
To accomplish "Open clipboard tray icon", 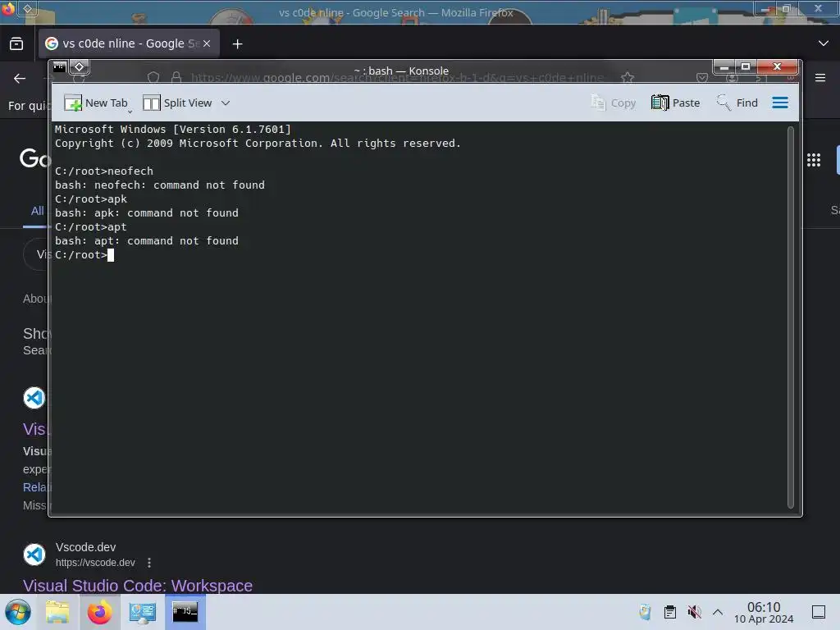I will pyautogui.click(x=669, y=612).
